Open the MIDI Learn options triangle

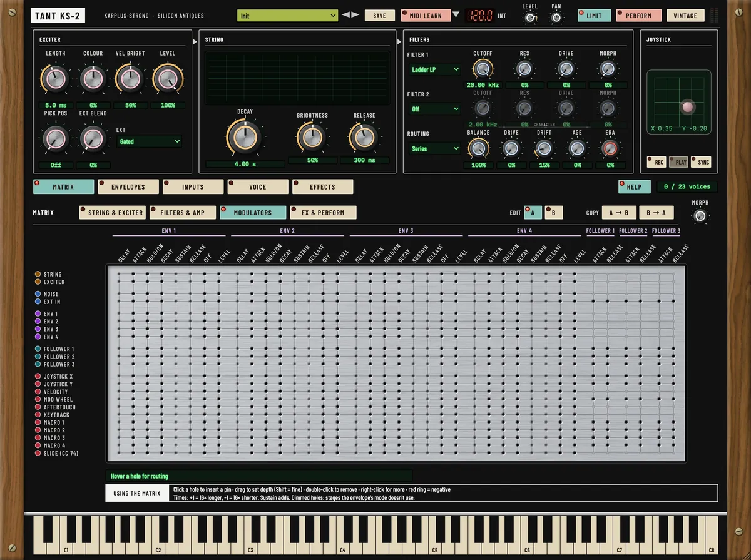coord(456,15)
